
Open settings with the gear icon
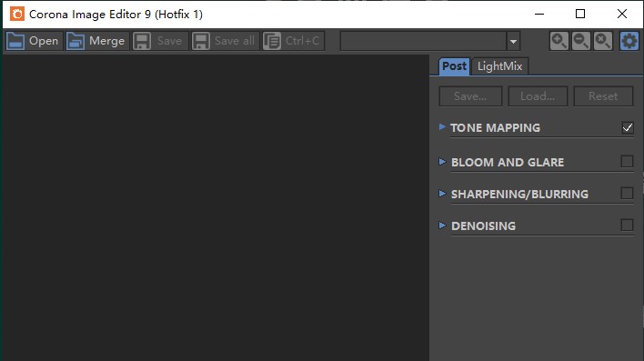pos(629,41)
